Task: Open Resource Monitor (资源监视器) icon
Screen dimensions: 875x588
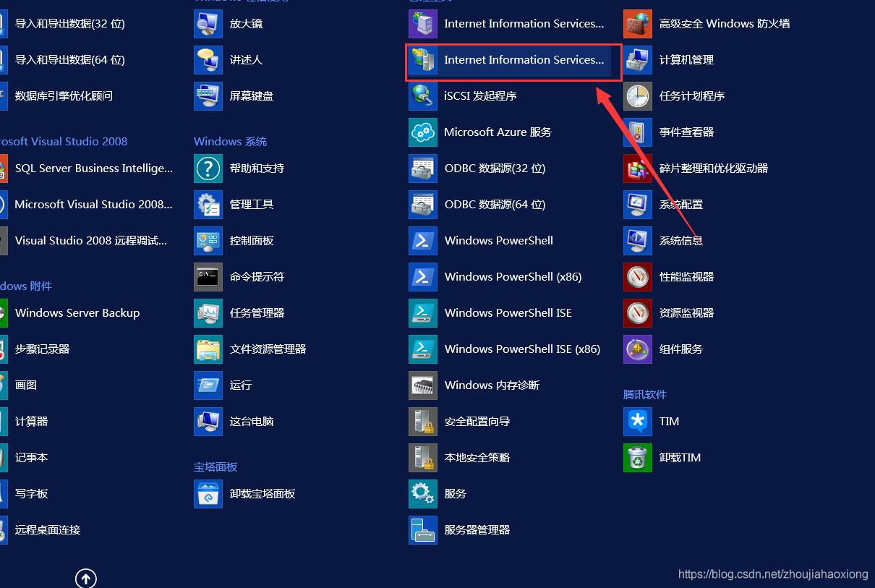Action: (638, 313)
